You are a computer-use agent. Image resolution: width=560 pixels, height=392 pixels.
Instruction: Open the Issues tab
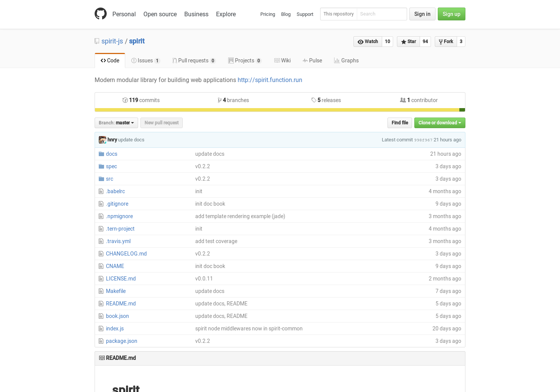146,60
